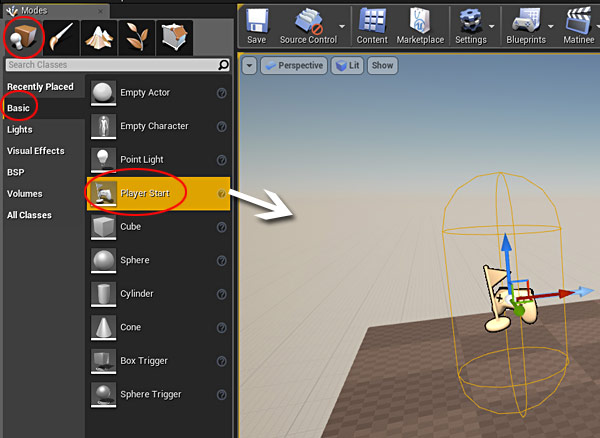Expand the Source Control dropdown arrow
Image resolution: width=600 pixels, height=438 pixels.
pos(343,25)
